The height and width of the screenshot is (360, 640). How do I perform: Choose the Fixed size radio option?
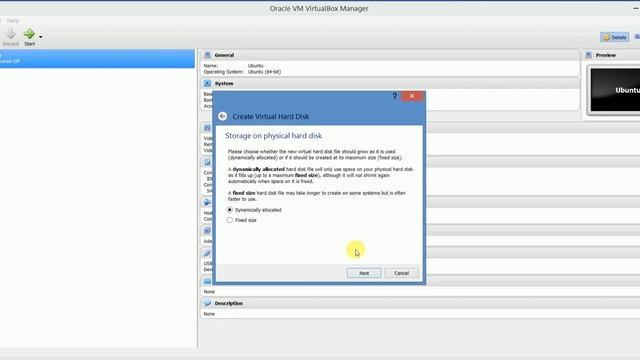click(242, 220)
